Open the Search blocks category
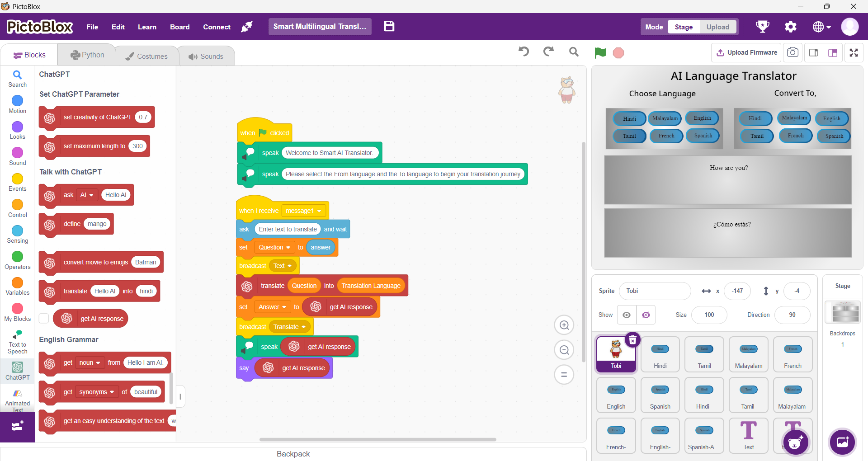868x461 pixels. click(x=17, y=79)
